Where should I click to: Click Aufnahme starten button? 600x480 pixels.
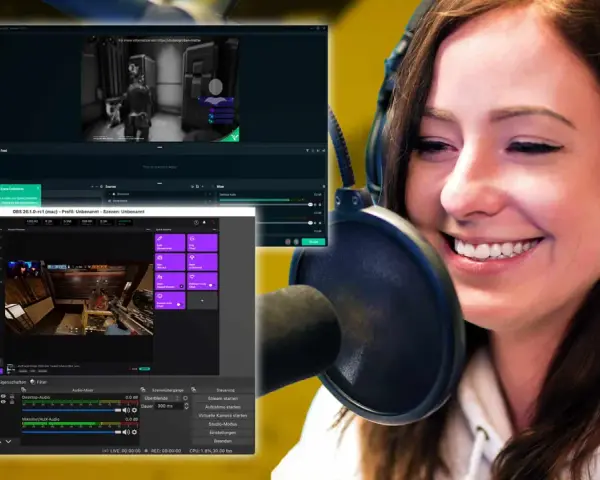(223, 407)
